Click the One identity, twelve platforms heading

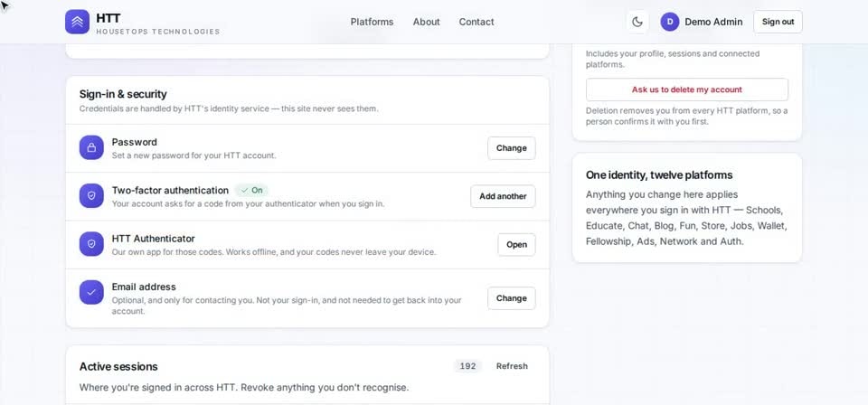click(x=659, y=174)
